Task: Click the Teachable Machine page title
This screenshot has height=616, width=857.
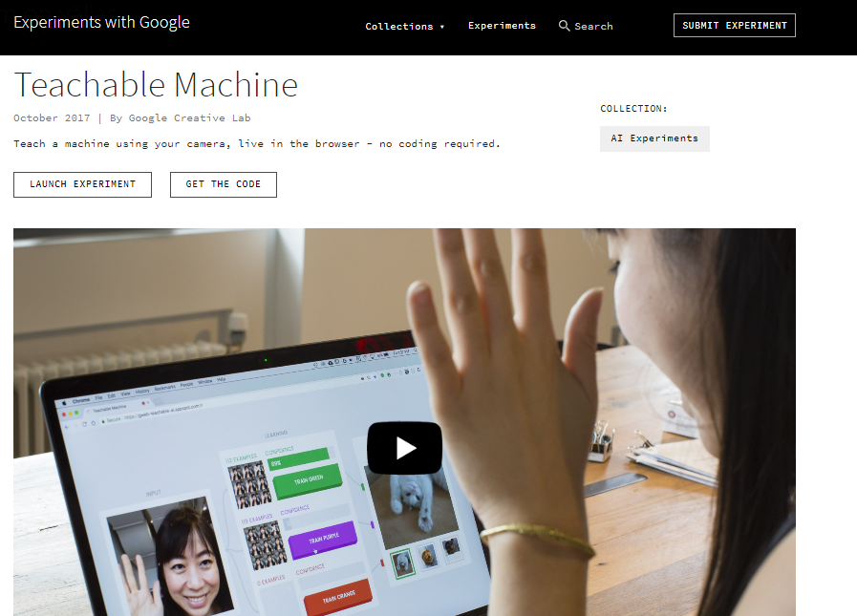Action: click(156, 85)
